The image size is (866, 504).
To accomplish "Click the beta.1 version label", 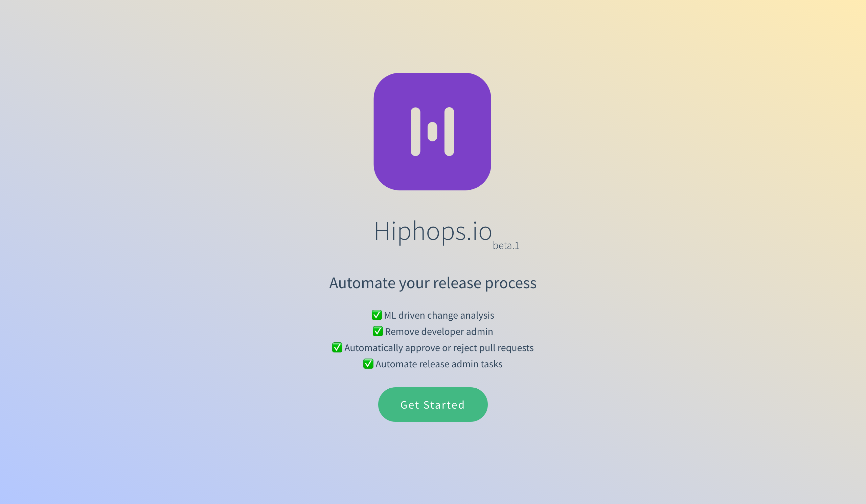I will point(506,245).
